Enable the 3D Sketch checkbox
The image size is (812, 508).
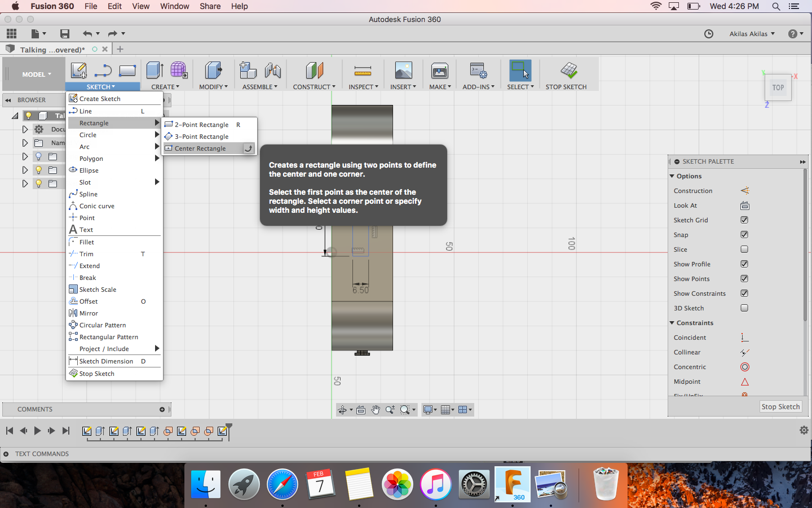coord(744,308)
